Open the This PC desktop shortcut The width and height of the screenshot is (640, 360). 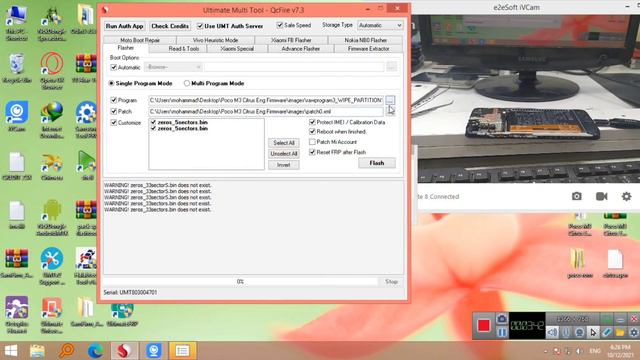point(17,23)
